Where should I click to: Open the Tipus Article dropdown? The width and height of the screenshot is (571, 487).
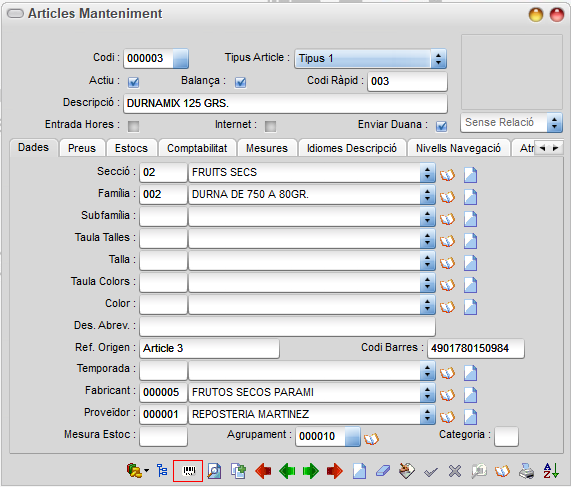pos(371,59)
